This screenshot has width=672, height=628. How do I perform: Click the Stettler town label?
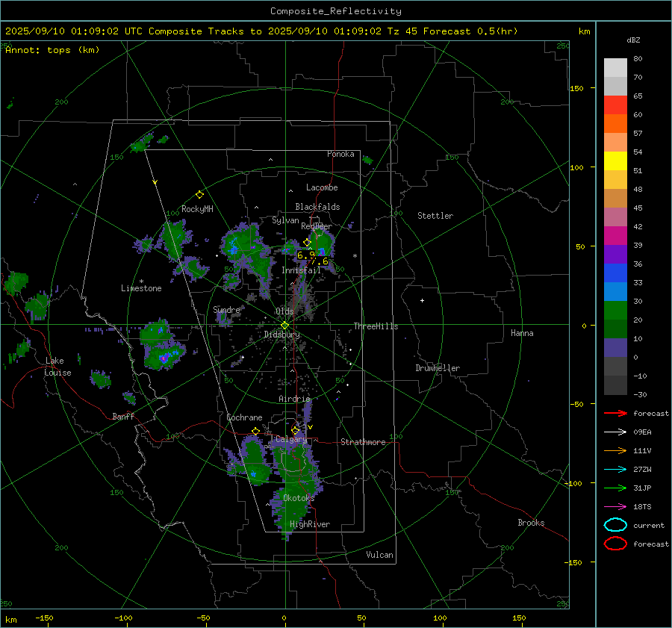[x=435, y=216]
